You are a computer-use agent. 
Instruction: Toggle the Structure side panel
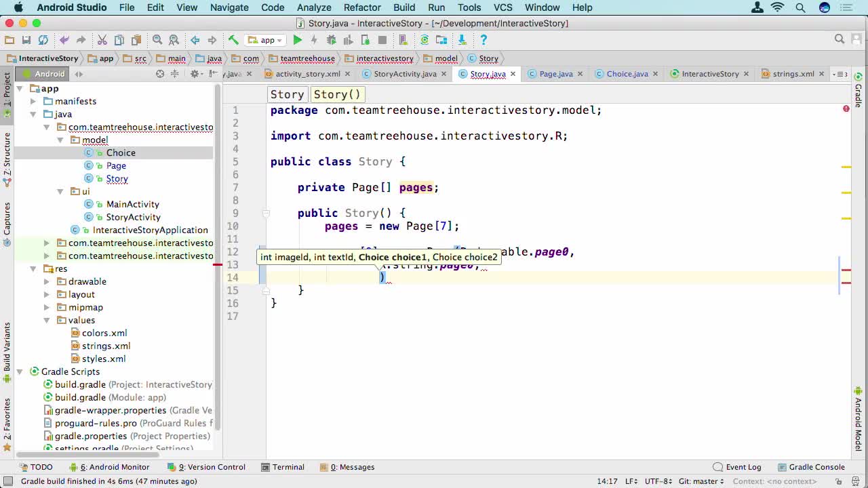pos(7,160)
